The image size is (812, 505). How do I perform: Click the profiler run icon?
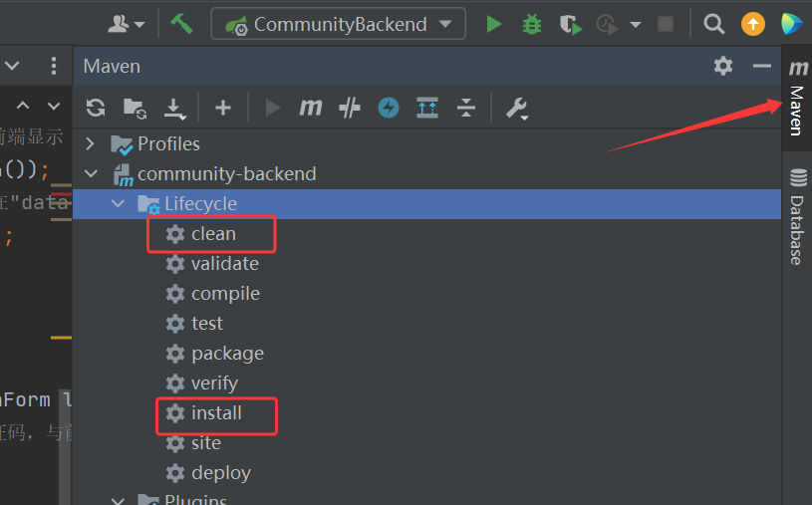(607, 24)
